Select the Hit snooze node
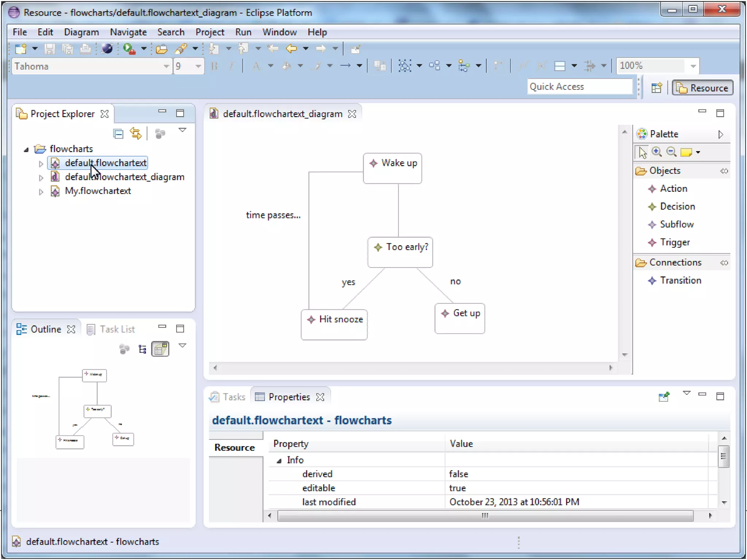747x560 pixels. click(x=334, y=324)
